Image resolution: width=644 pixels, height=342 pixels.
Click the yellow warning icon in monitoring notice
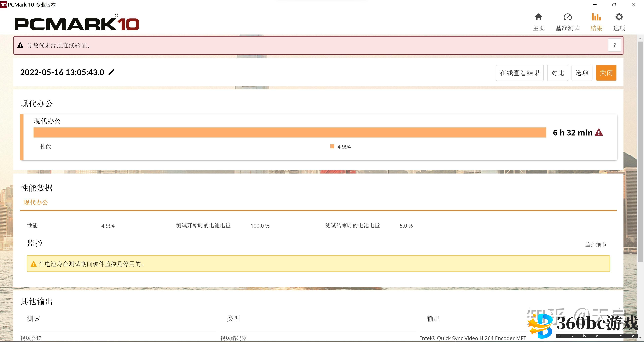pyautogui.click(x=34, y=264)
